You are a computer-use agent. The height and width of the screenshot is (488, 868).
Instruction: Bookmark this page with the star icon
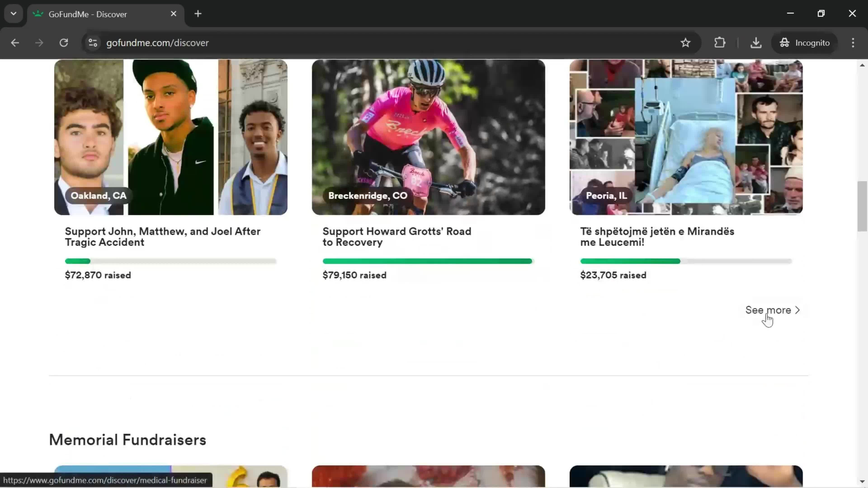point(685,43)
